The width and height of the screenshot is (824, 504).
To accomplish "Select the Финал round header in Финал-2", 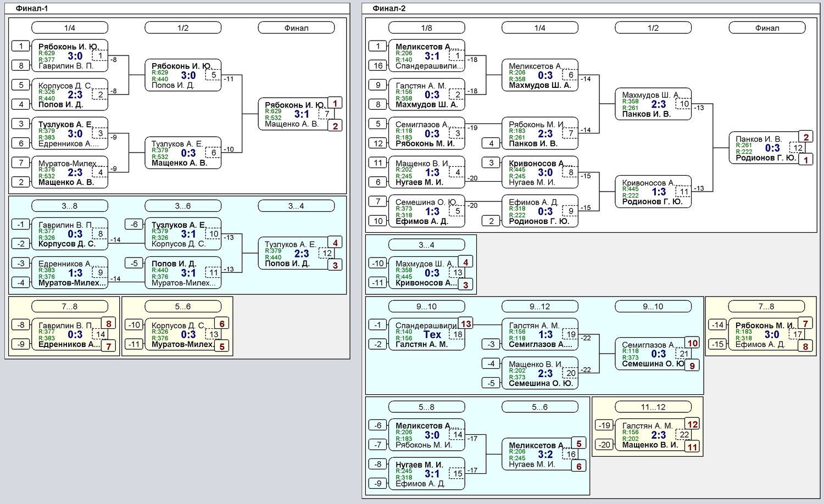I will coord(767,28).
